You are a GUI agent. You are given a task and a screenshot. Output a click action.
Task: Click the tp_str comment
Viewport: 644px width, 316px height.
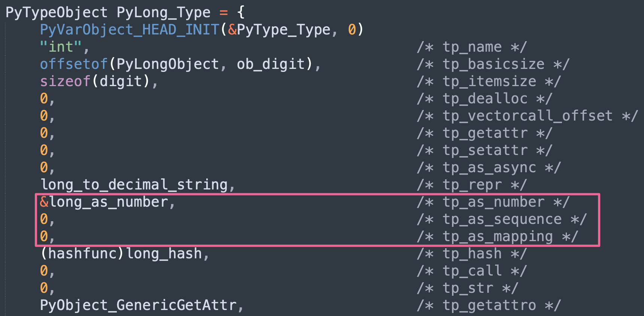coord(468,288)
